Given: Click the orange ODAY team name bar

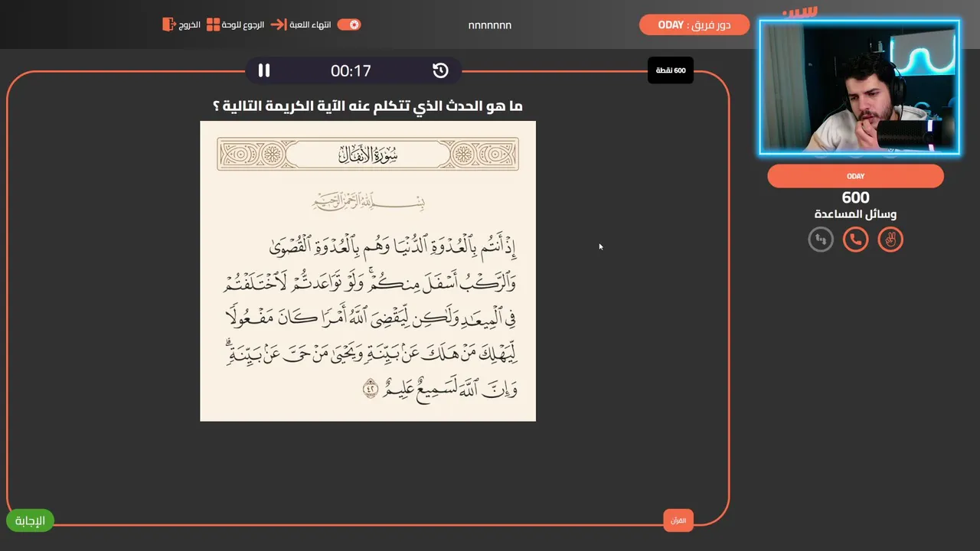Looking at the screenshot, I should point(855,176).
